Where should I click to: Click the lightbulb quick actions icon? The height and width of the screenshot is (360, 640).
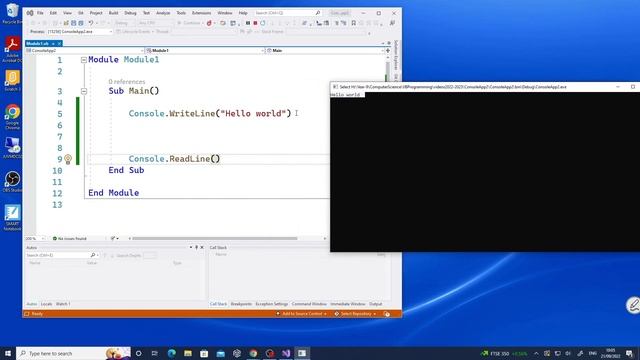(68, 159)
